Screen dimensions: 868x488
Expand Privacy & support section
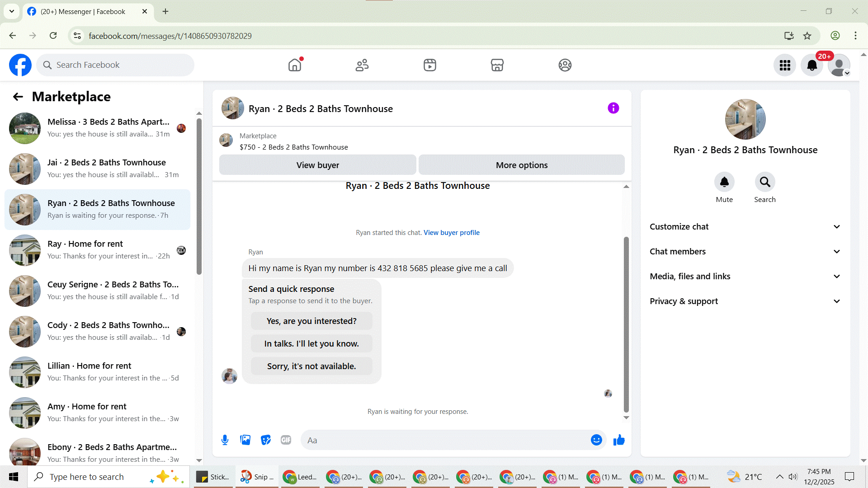745,301
